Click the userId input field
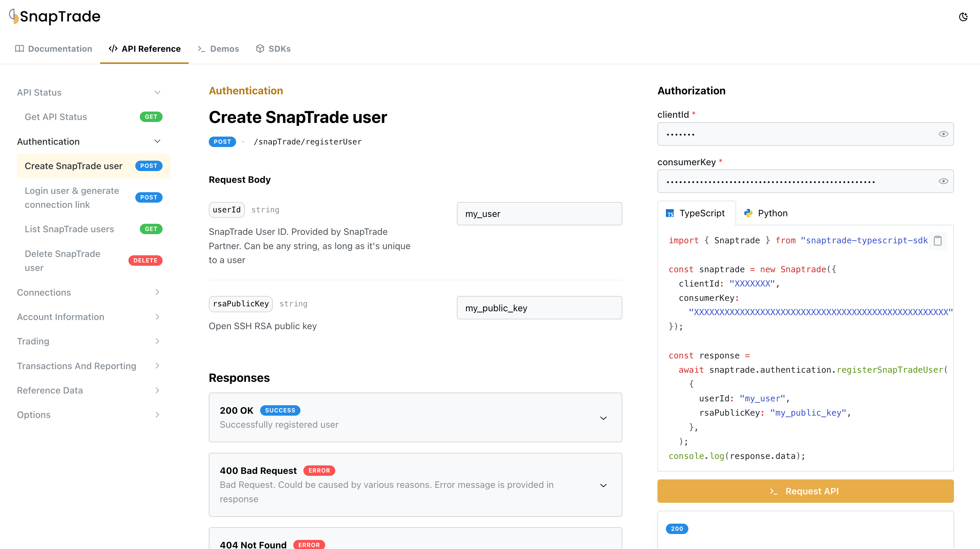 (539, 214)
